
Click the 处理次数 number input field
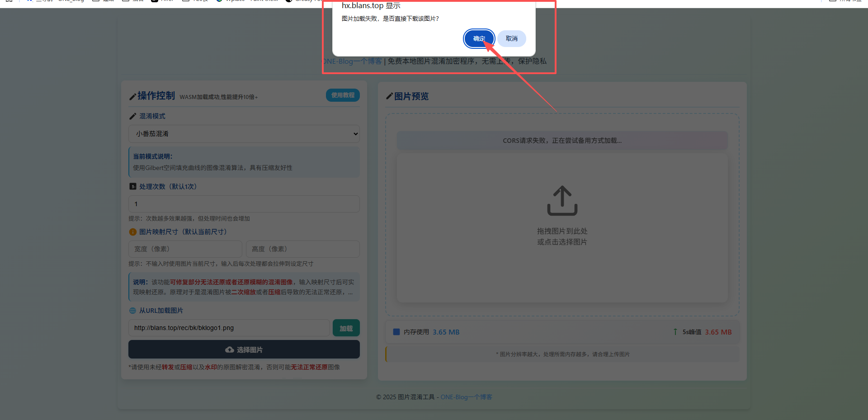pos(244,204)
